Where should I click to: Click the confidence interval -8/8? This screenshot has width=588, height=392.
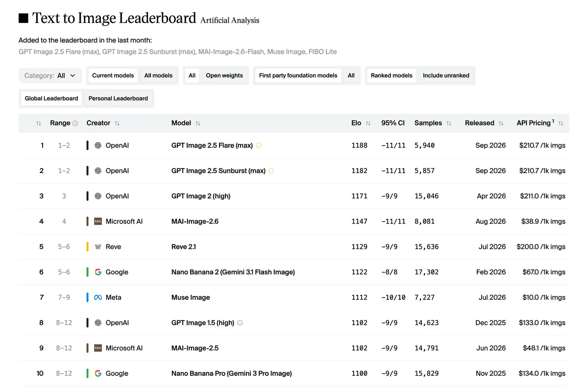[x=390, y=272]
